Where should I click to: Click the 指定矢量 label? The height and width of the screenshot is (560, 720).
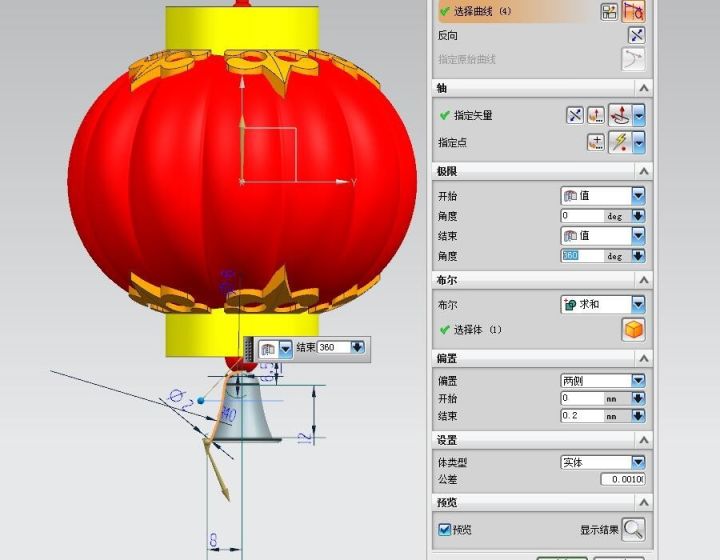(473, 115)
